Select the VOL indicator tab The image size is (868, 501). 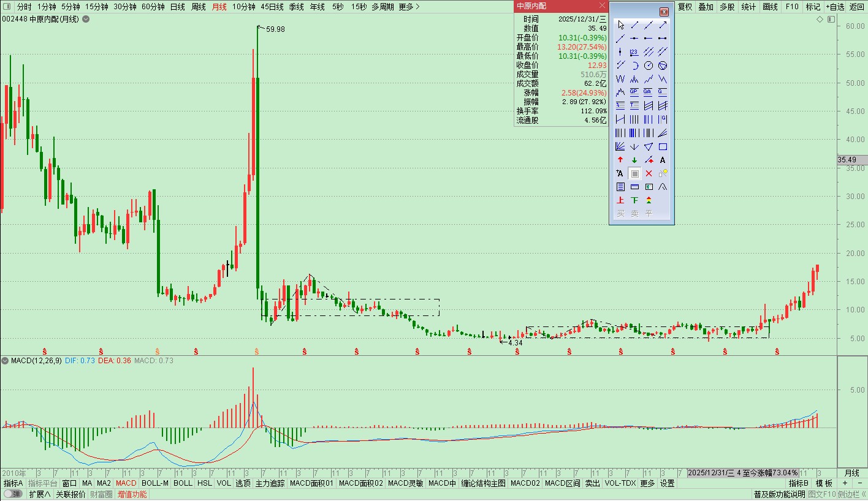pos(224,483)
